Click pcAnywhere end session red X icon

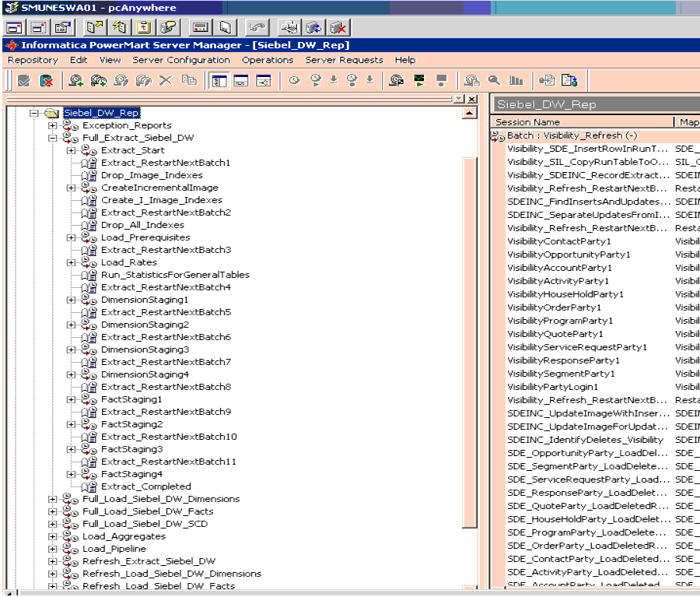338,28
